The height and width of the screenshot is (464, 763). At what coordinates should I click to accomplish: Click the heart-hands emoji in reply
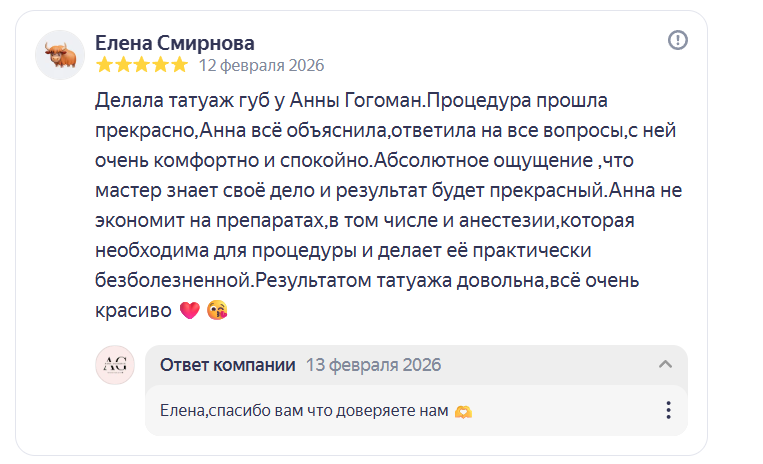(462, 411)
